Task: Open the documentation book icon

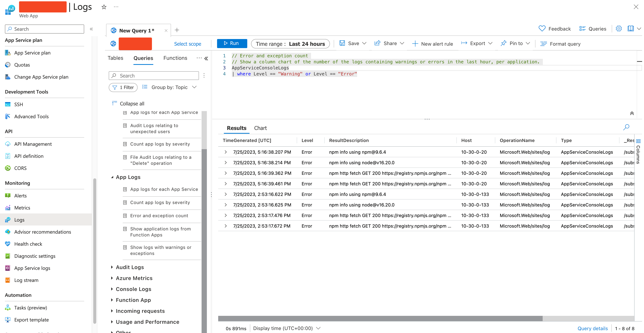Action: pos(630,29)
